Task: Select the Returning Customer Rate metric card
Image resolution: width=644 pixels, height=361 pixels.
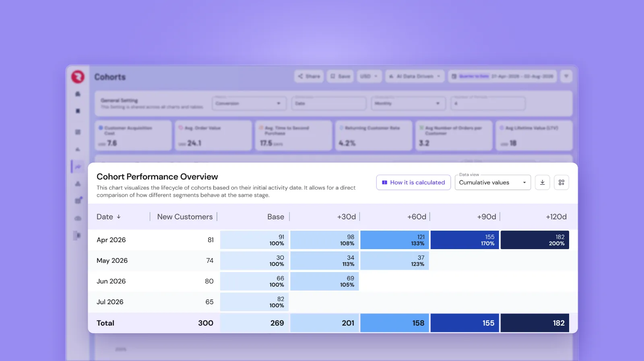Action: (x=374, y=136)
